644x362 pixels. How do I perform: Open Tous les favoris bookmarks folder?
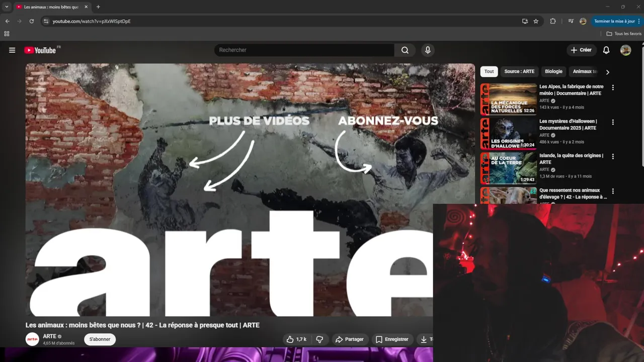tap(624, 34)
